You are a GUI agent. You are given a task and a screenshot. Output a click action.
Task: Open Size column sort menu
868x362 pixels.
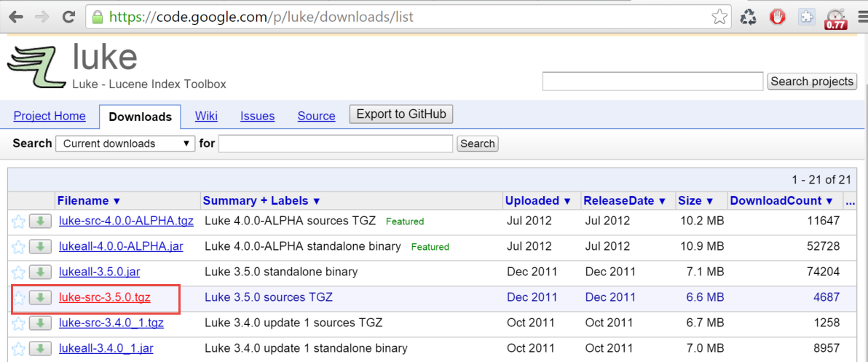696,201
